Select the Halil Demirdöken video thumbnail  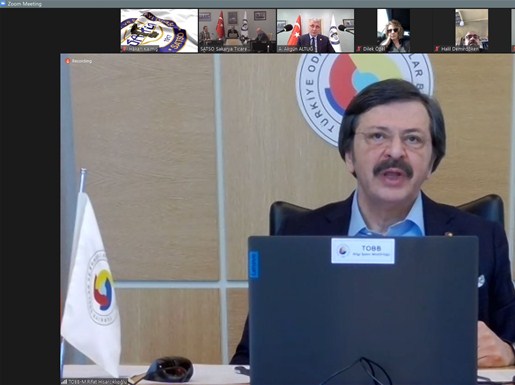coord(471,31)
